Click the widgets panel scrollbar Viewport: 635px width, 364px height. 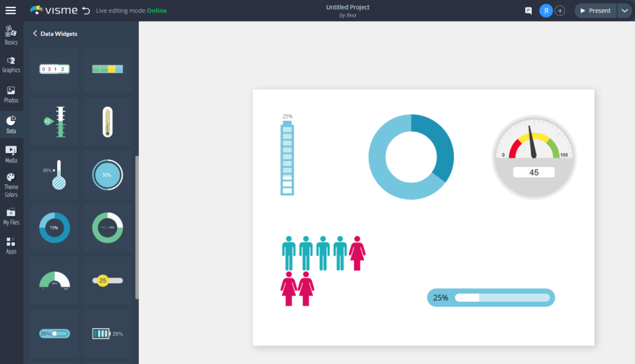(x=137, y=227)
